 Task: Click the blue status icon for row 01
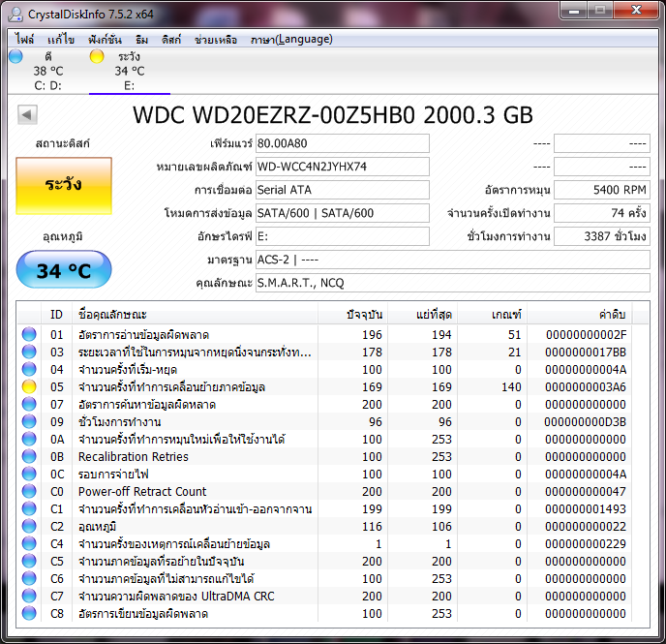[29, 334]
